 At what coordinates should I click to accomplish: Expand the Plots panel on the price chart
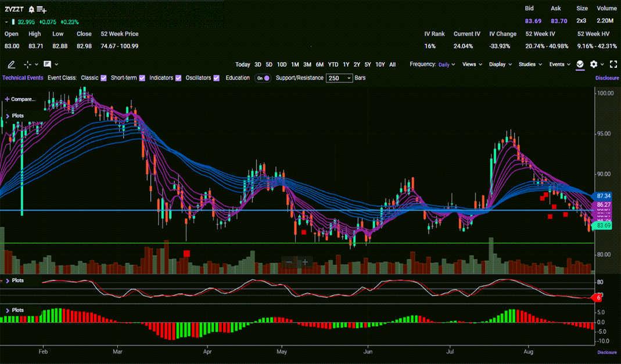8,116
